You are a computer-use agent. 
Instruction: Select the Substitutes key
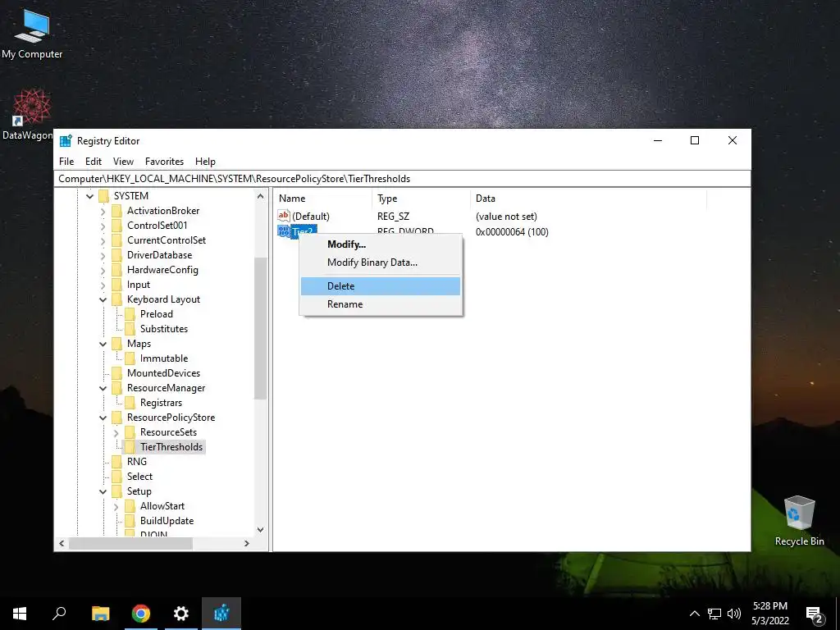(164, 329)
